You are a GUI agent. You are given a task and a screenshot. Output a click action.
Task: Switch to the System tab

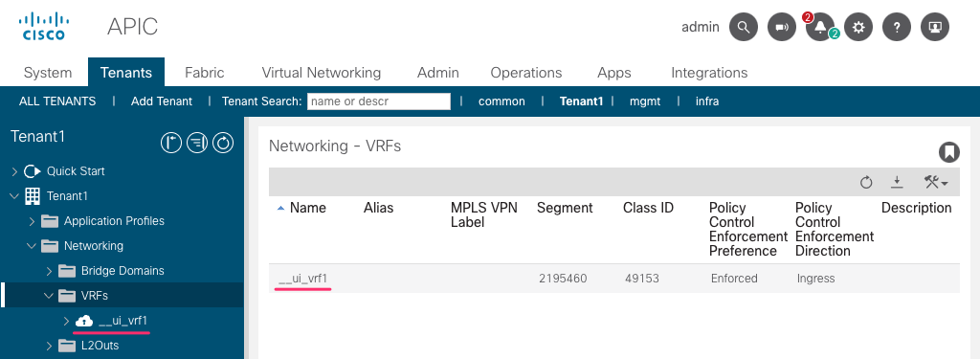tap(48, 73)
